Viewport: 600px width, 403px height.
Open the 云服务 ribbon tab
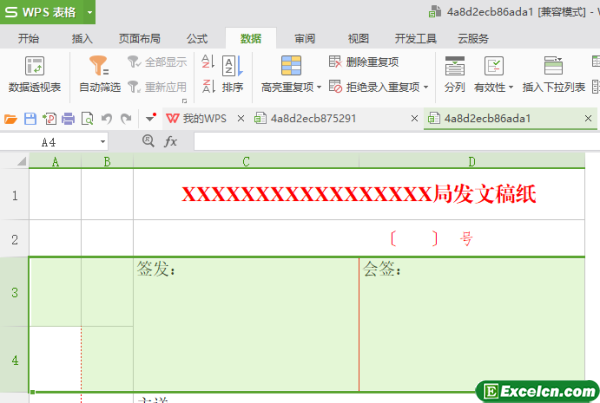pos(473,39)
